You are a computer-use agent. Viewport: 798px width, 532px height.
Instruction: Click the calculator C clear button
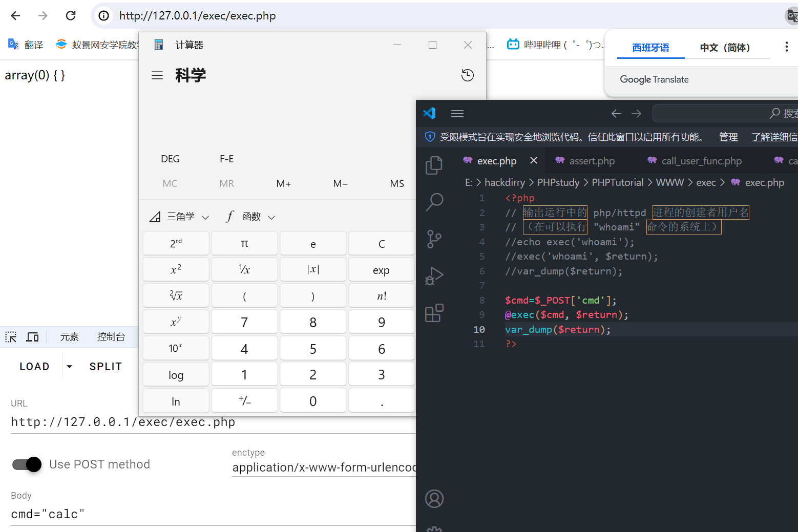(x=382, y=243)
